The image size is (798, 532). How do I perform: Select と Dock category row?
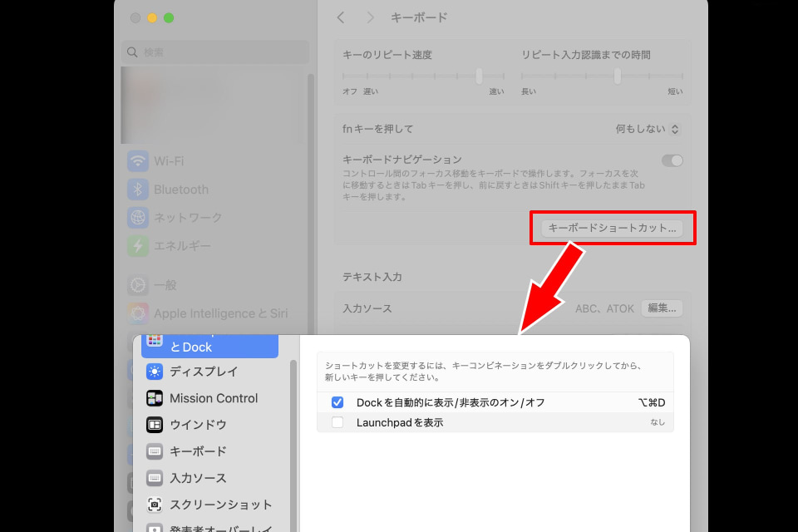click(209, 347)
